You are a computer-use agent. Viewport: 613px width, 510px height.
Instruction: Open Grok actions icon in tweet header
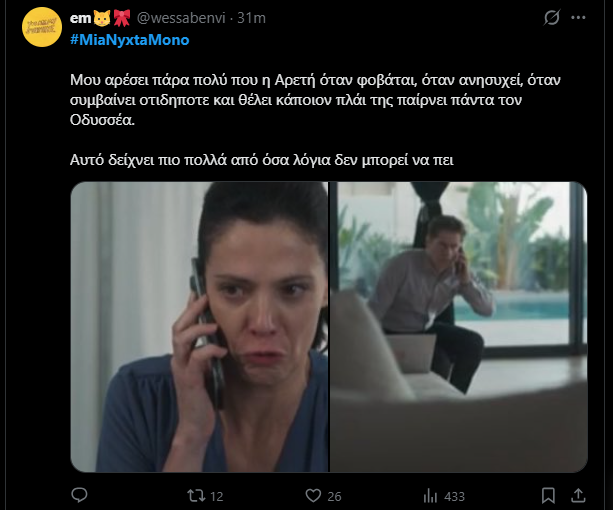coord(551,19)
